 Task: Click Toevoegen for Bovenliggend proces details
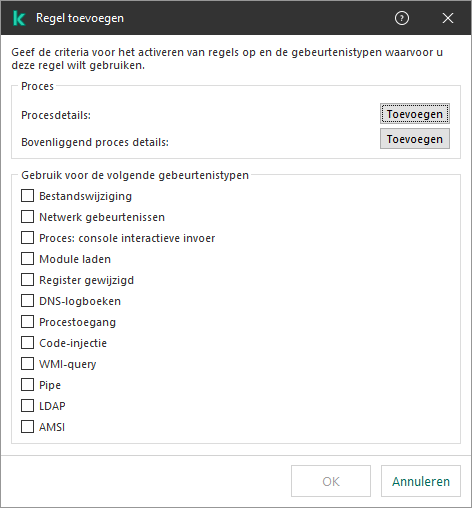point(415,139)
